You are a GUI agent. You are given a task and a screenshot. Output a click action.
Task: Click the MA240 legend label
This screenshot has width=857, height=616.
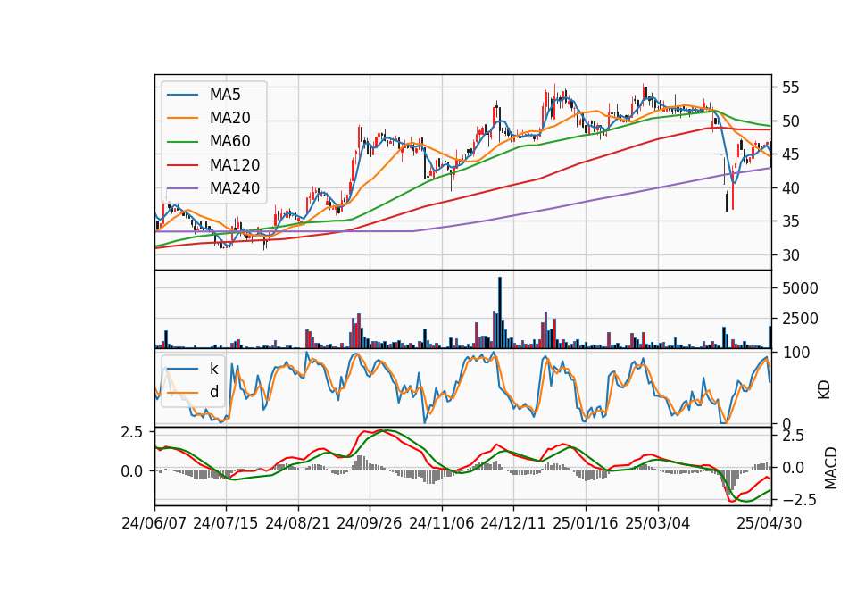(x=235, y=188)
